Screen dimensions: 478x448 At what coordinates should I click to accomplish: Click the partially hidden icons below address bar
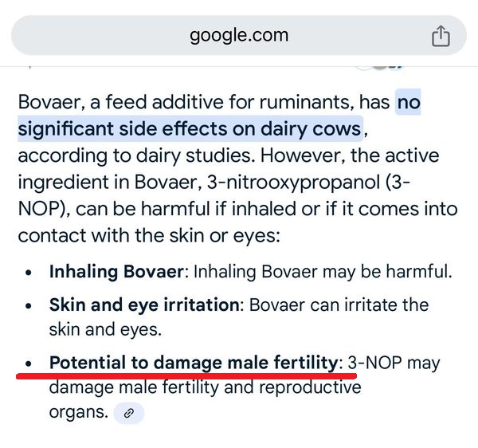[x=379, y=67]
